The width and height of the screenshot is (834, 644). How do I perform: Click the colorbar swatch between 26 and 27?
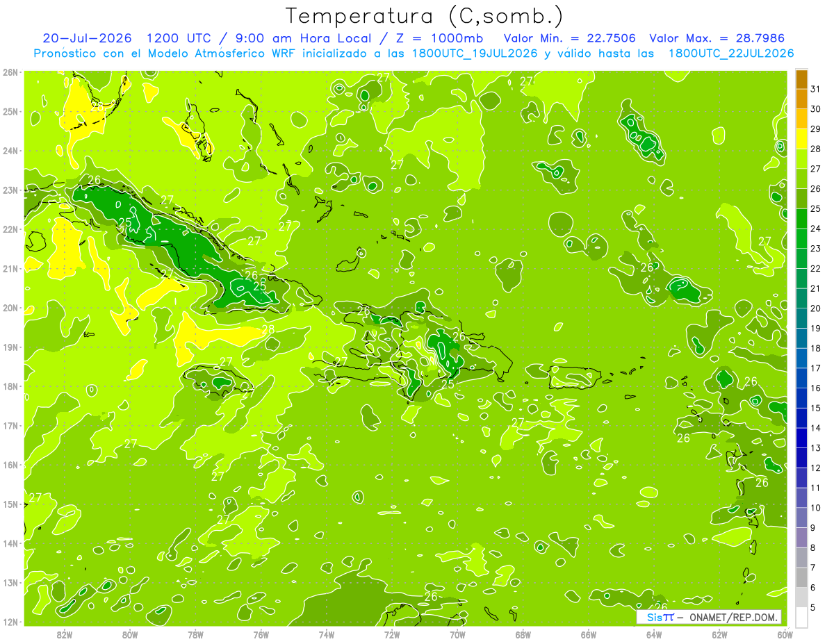(801, 179)
